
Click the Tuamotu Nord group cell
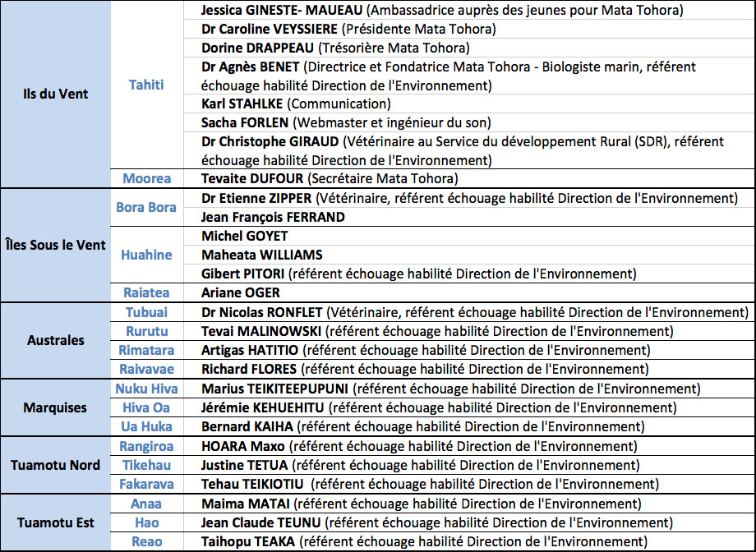tap(55, 465)
